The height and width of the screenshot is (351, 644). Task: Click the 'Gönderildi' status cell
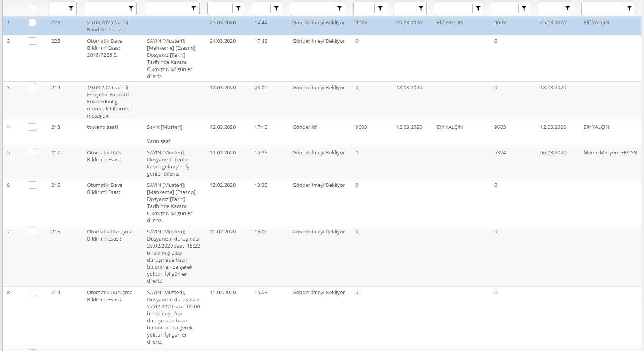click(x=305, y=127)
